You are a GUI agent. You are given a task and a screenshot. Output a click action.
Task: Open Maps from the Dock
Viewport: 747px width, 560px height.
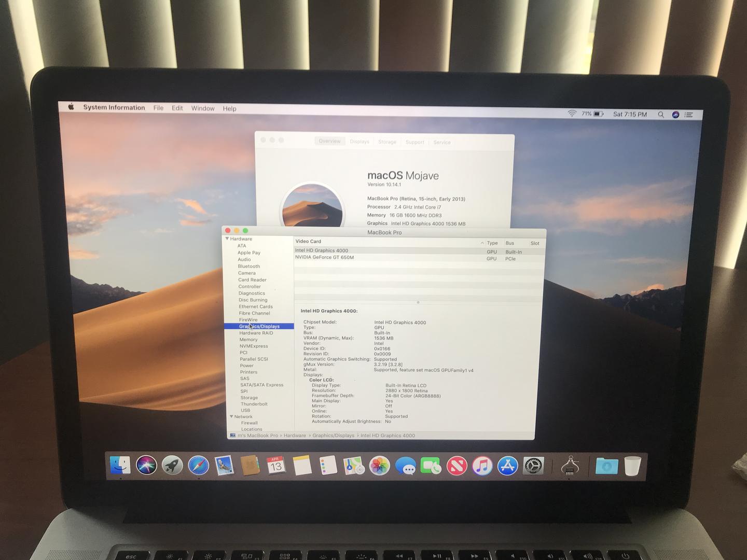pyautogui.click(x=353, y=465)
